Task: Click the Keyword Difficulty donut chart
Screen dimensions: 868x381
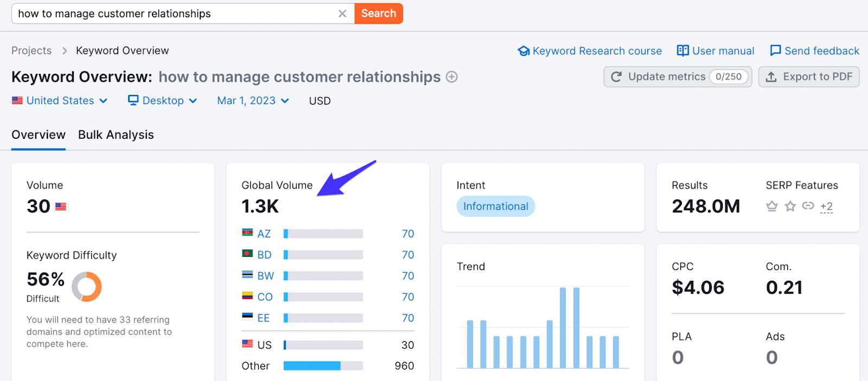Action: pos(87,287)
